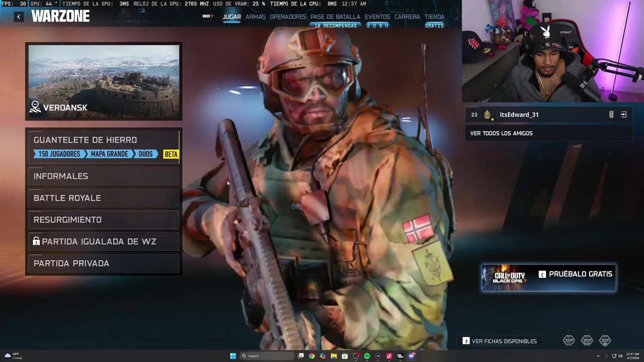Viewport: 644px width, 362px height.
Task: Click the itsEdward_31 player name
Action: point(519,115)
